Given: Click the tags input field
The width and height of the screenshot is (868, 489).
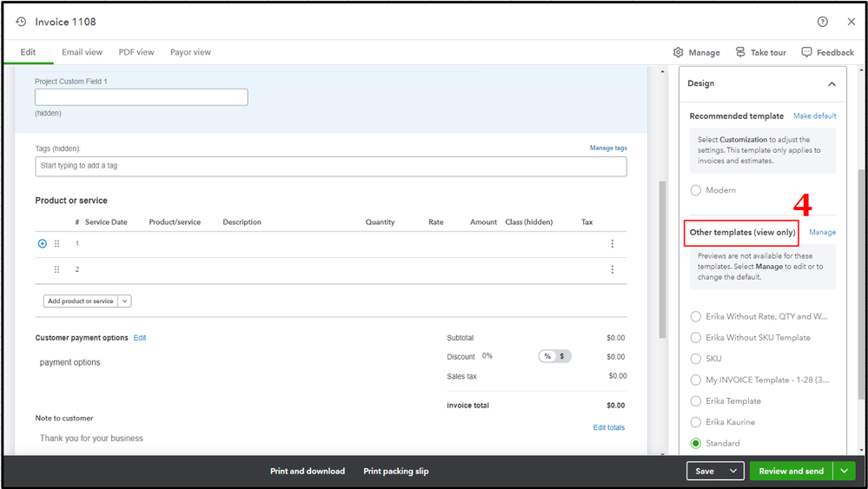Looking at the screenshot, I should point(331,167).
